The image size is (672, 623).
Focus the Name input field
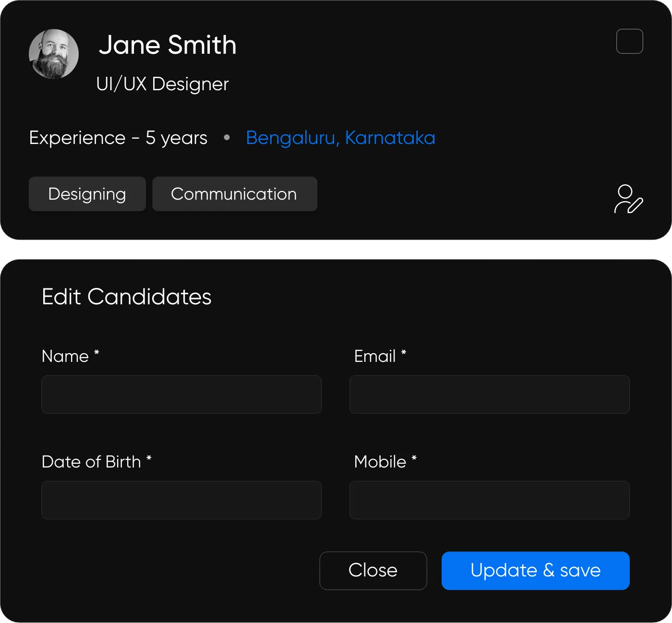[181, 395]
